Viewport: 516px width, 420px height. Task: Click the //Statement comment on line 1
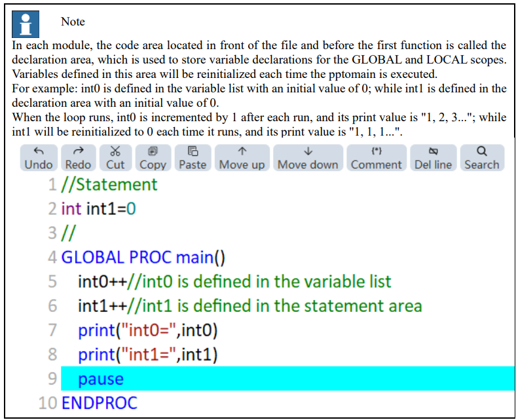pos(109,184)
